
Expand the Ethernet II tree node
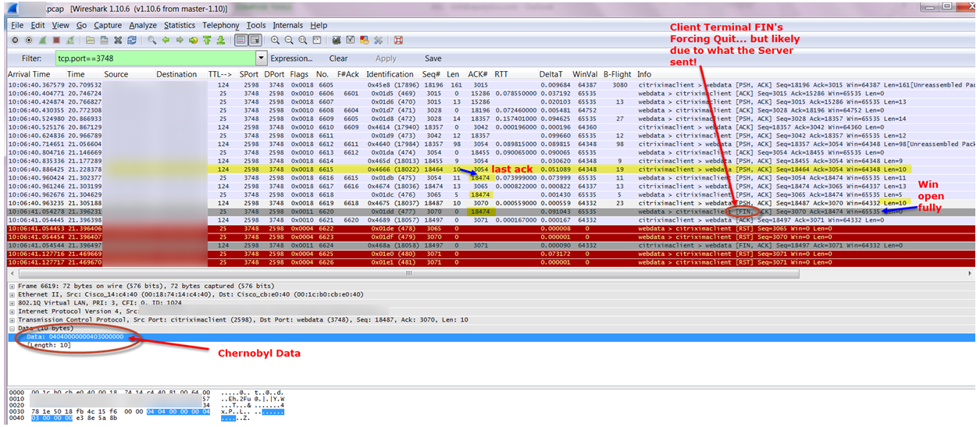coord(11,294)
